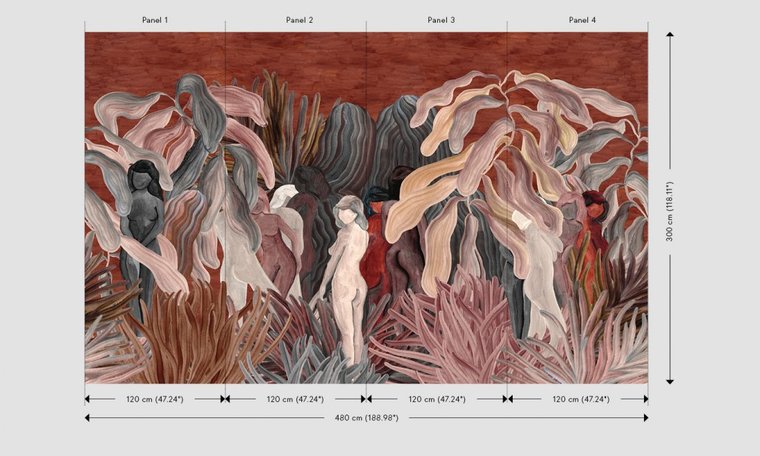Click the 300 cm (118.11") height label
This screenshot has height=456, width=760.
pyautogui.click(x=670, y=211)
